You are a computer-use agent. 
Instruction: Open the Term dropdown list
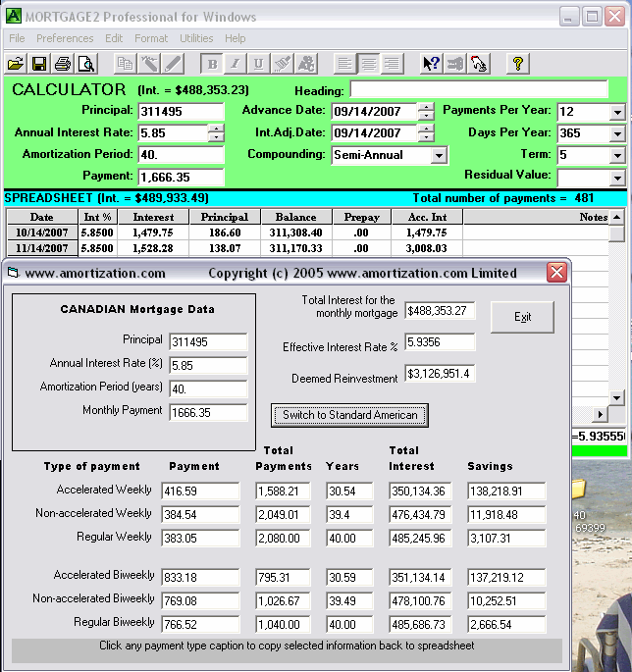pos(616,155)
